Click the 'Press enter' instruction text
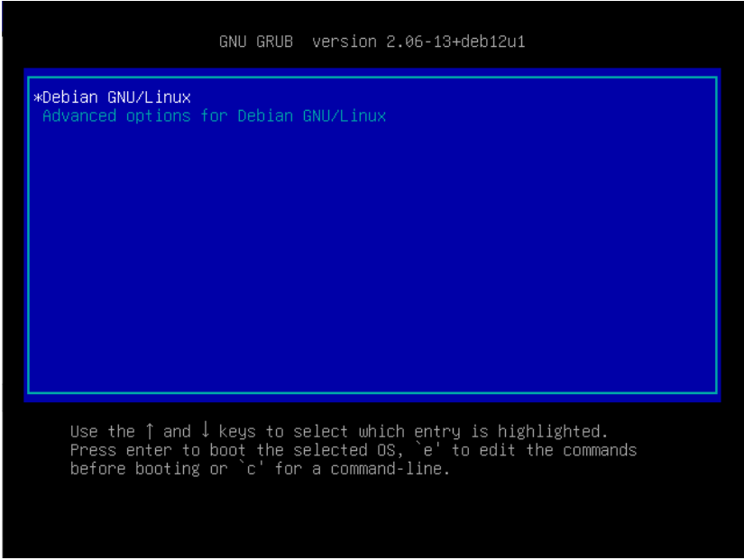Viewport: 744px width, 560px height. coord(121,450)
